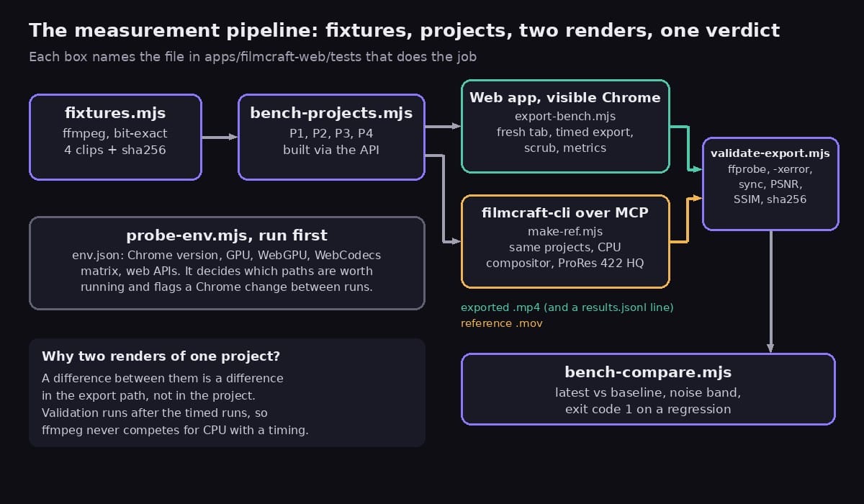Click the make-ref.mjs file name
This screenshot has width=864, height=504.
coord(565,231)
